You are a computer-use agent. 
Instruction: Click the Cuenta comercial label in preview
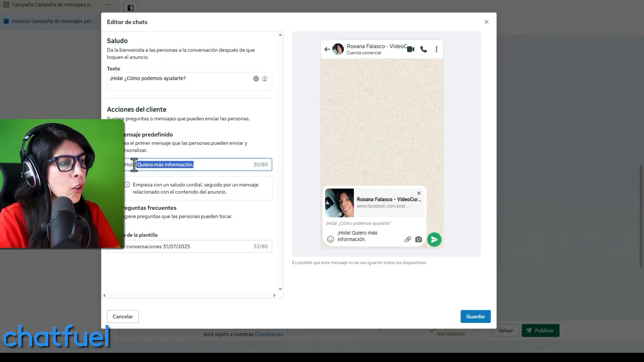(364, 53)
